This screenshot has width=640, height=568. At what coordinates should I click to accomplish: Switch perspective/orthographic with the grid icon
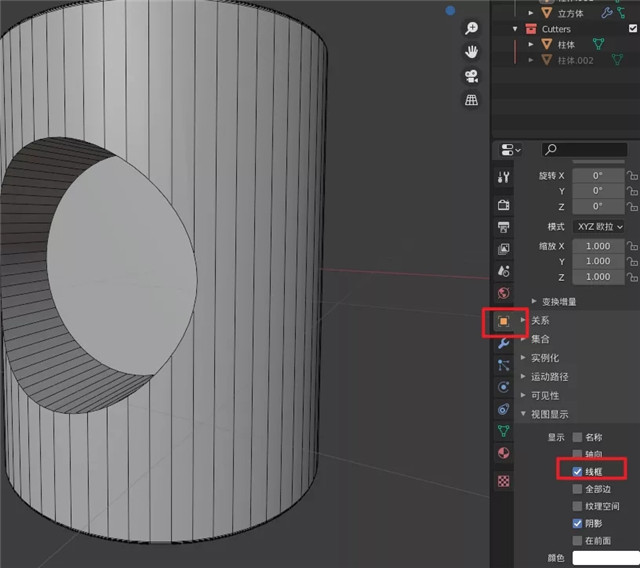tap(470, 101)
